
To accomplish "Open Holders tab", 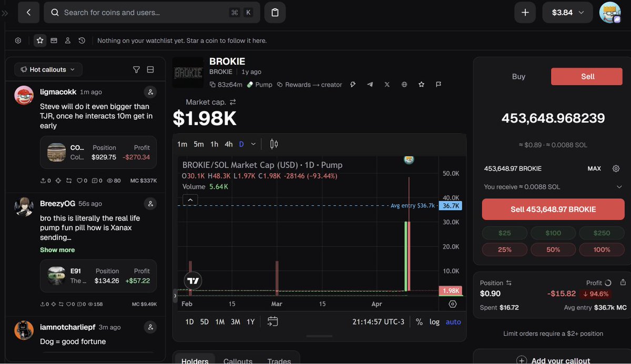I will click(195, 360).
